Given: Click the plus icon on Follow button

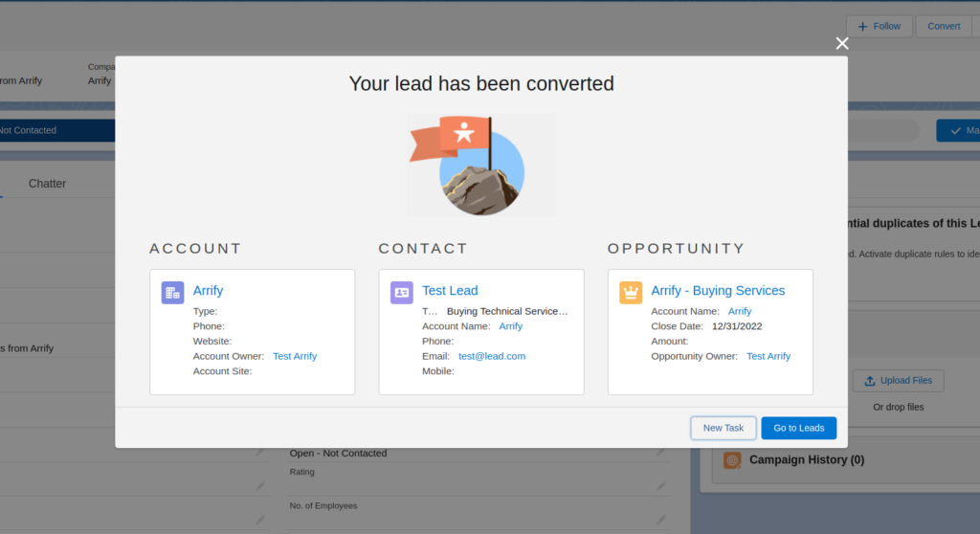Looking at the screenshot, I should click(862, 26).
